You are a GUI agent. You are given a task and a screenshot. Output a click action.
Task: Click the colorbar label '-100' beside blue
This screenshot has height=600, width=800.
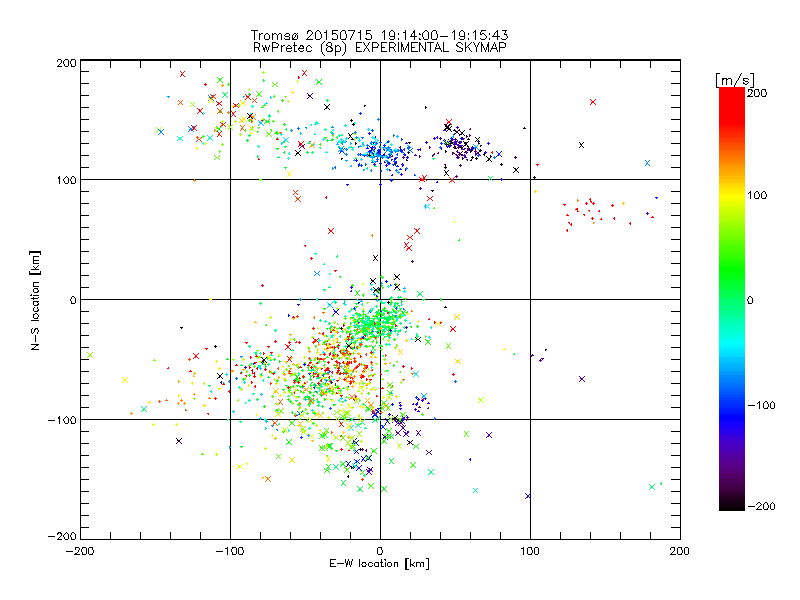point(761,405)
